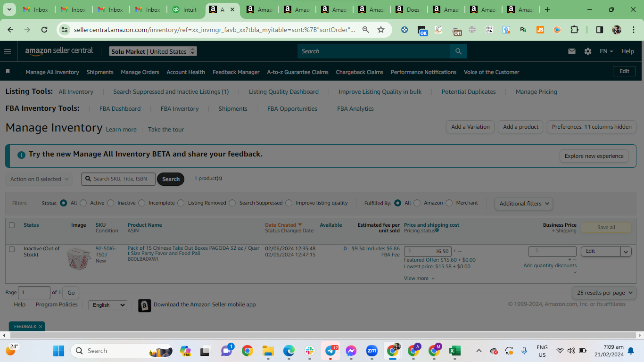Click the Windows Start button
Image resolution: width=644 pixels, height=362 pixels.
tap(58, 351)
